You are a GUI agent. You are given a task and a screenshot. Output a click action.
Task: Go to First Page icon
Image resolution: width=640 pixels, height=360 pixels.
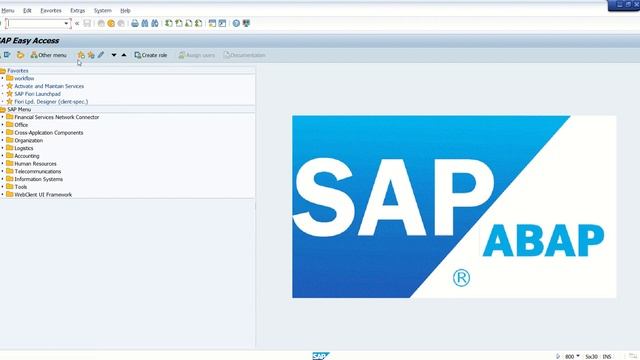coord(169,24)
